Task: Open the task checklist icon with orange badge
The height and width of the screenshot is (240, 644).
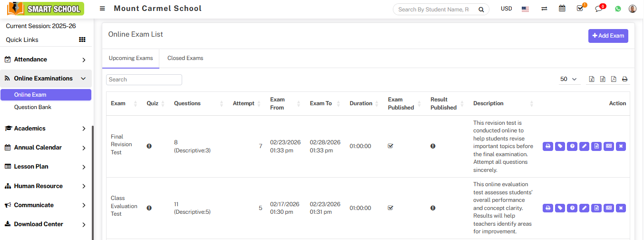Action: click(x=580, y=9)
